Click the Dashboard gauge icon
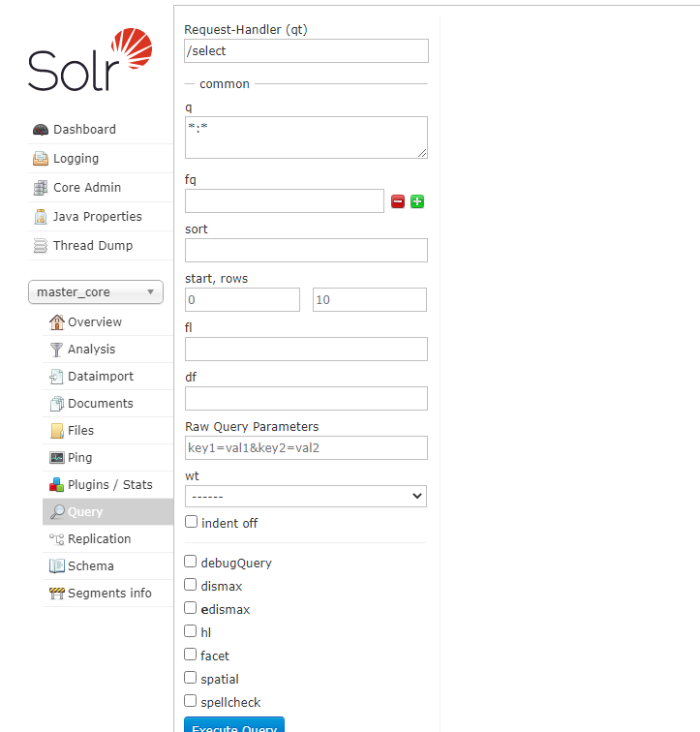The width and height of the screenshot is (700, 732). pos(41,130)
